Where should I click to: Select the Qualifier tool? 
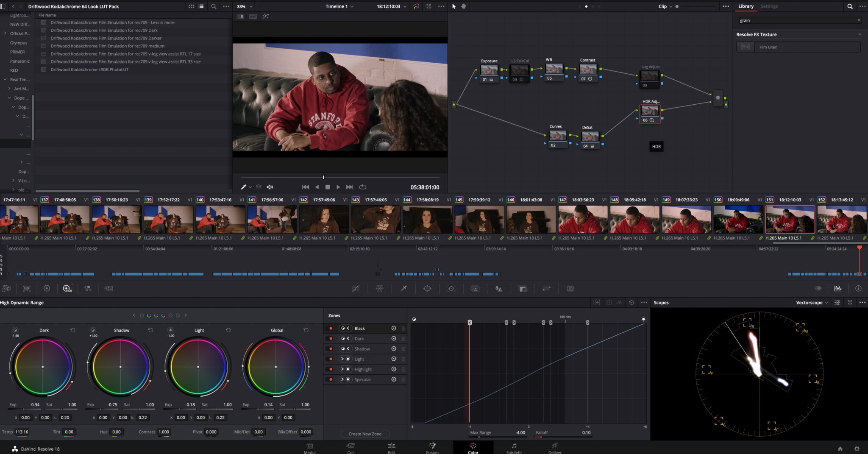404,288
